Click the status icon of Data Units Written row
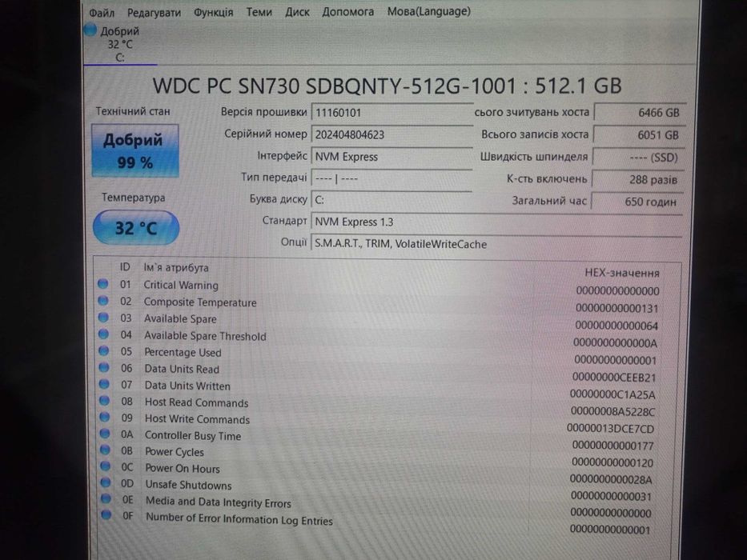Viewport: 747px width, 560px height. click(x=104, y=384)
